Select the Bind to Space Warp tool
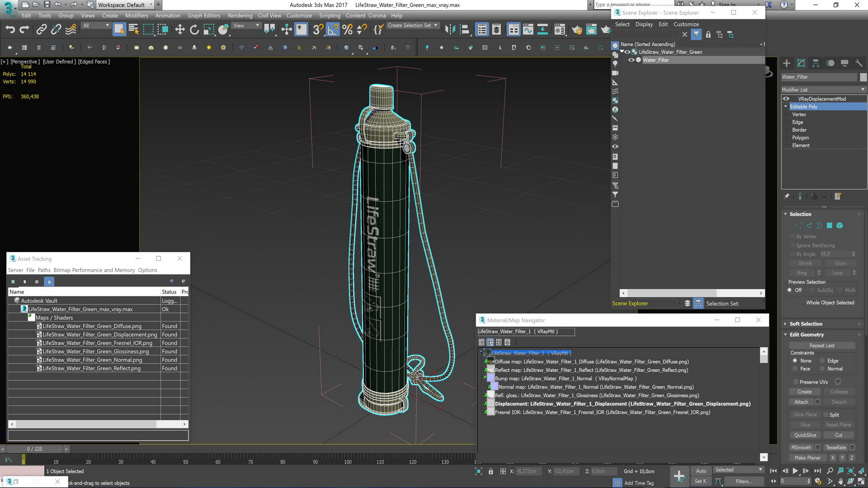The width and height of the screenshot is (868, 488). point(71,30)
